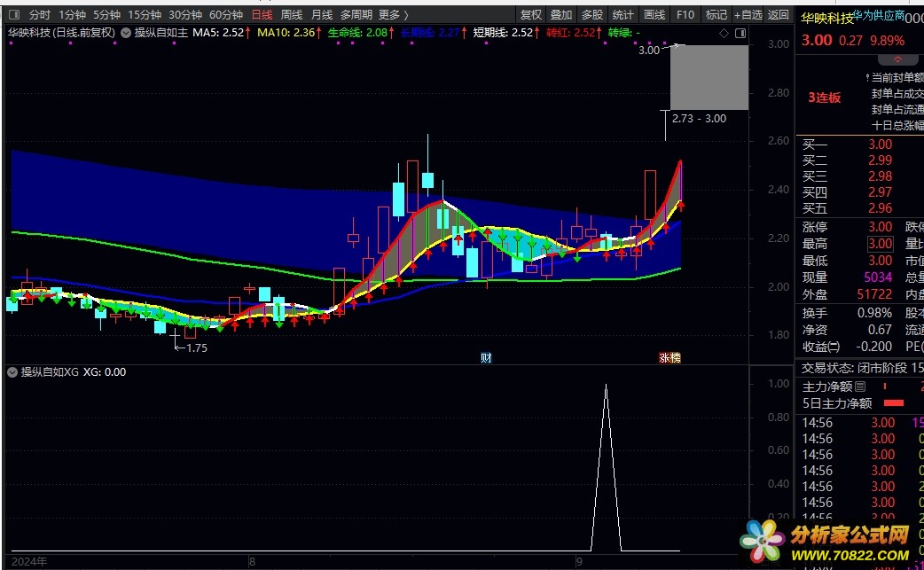924x570 pixels.
Task: Click the grey gap rectangle on chart
Action: 709,77
